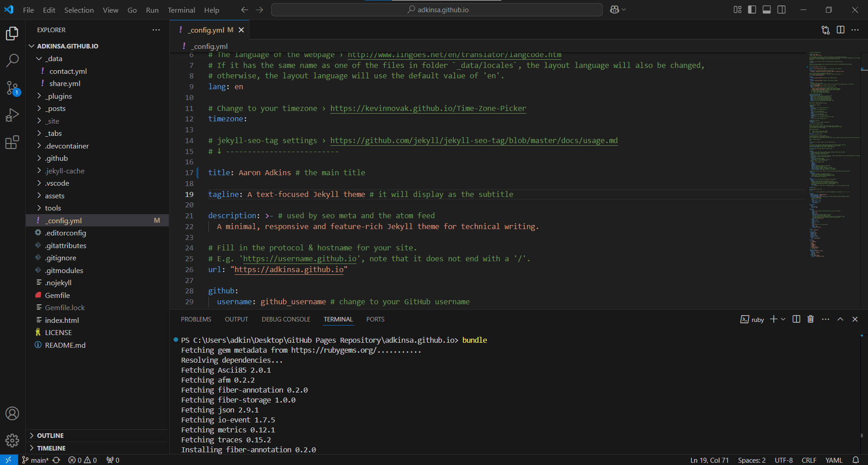The image size is (868, 465).
Task: Click the main* branch in status bar
Action: pos(35,460)
